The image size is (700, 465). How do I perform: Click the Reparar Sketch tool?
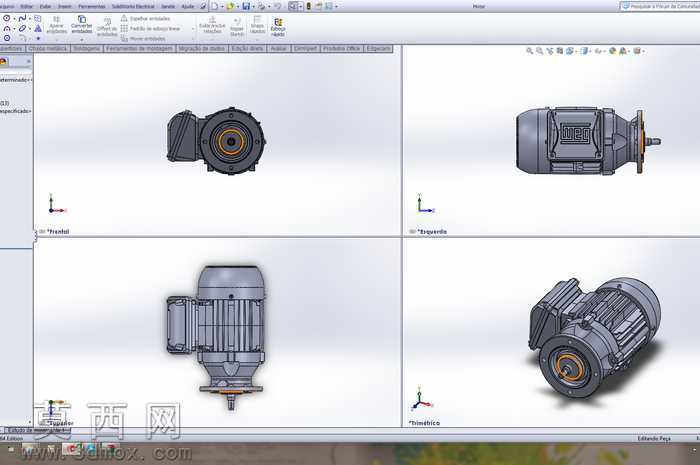click(x=237, y=27)
